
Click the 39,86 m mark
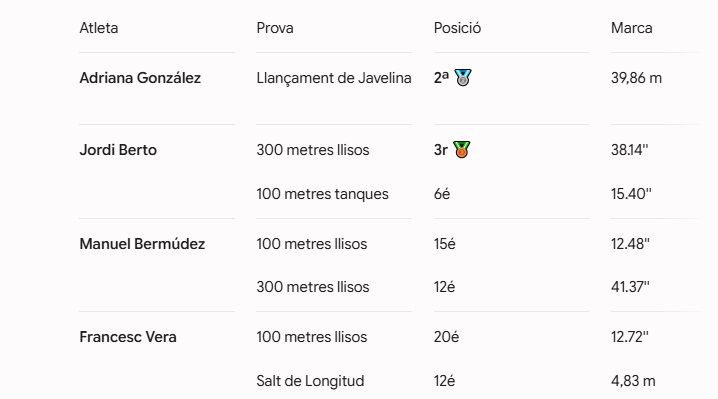636,78
